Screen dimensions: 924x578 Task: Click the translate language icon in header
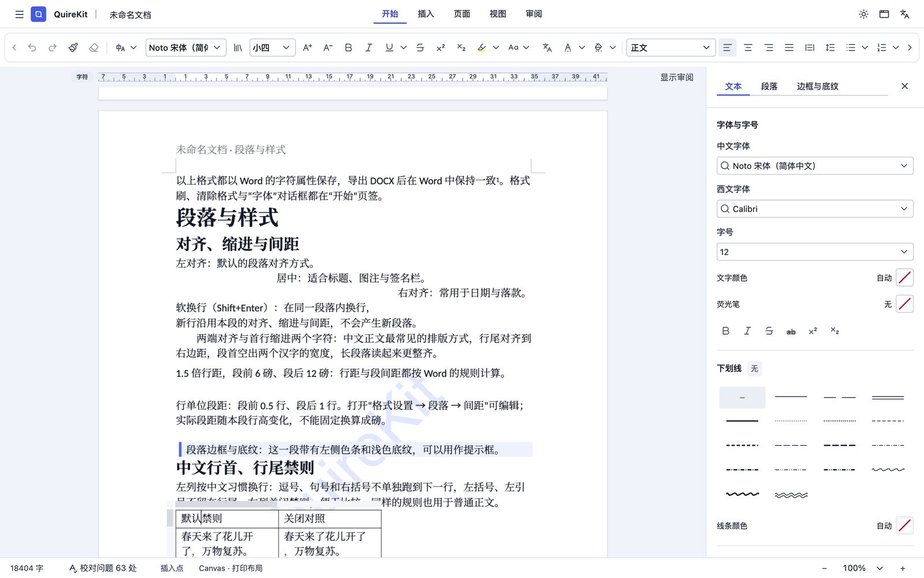click(x=905, y=14)
